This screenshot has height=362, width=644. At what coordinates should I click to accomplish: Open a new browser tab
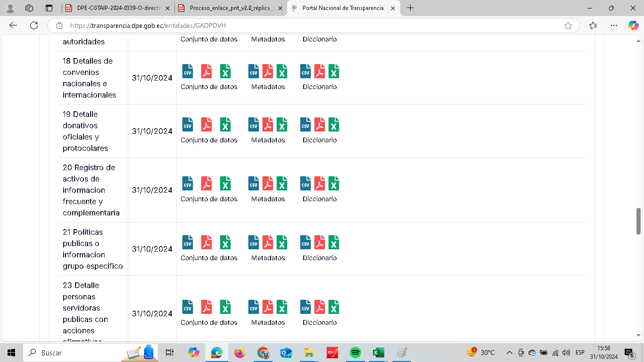click(410, 8)
